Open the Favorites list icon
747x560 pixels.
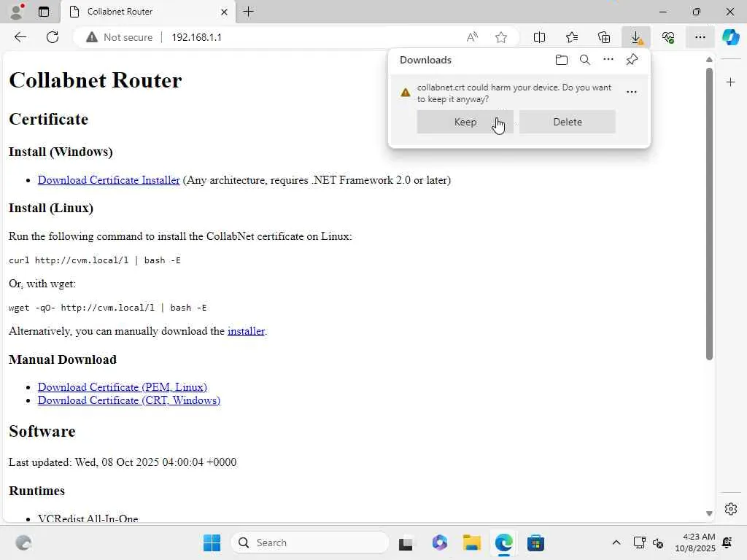(x=572, y=37)
